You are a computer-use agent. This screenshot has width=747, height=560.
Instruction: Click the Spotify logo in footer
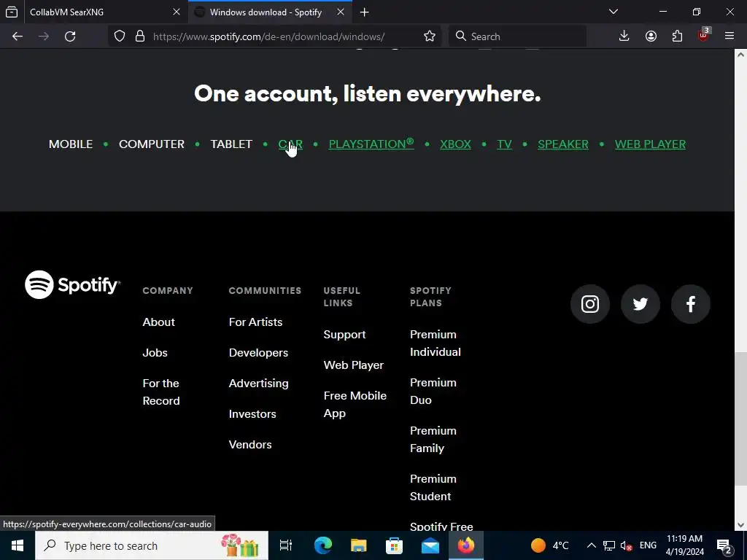pos(72,285)
